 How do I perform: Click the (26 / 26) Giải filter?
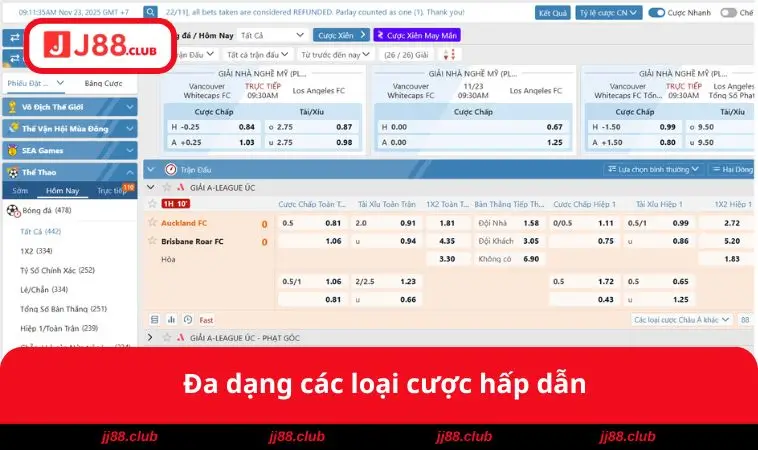tap(406, 55)
